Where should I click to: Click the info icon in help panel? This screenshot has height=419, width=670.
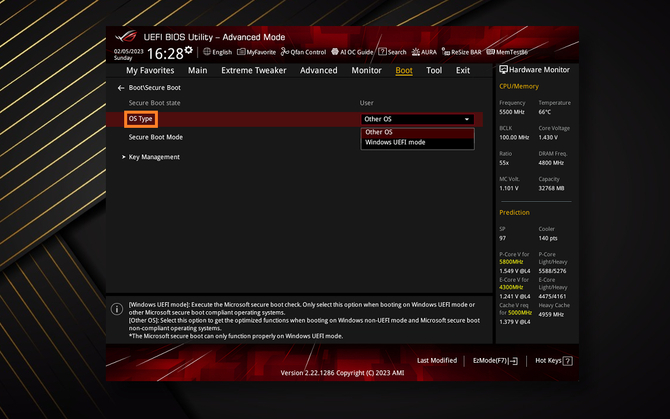pyautogui.click(x=117, y=309)
